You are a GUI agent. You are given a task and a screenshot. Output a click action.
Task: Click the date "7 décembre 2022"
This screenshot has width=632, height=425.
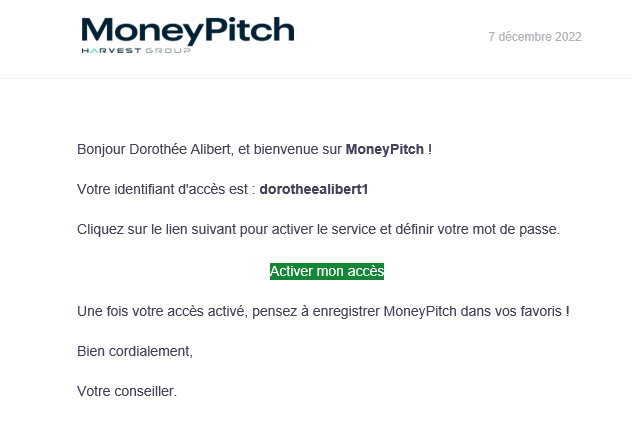pyautogui.click(x=535, y=37)
